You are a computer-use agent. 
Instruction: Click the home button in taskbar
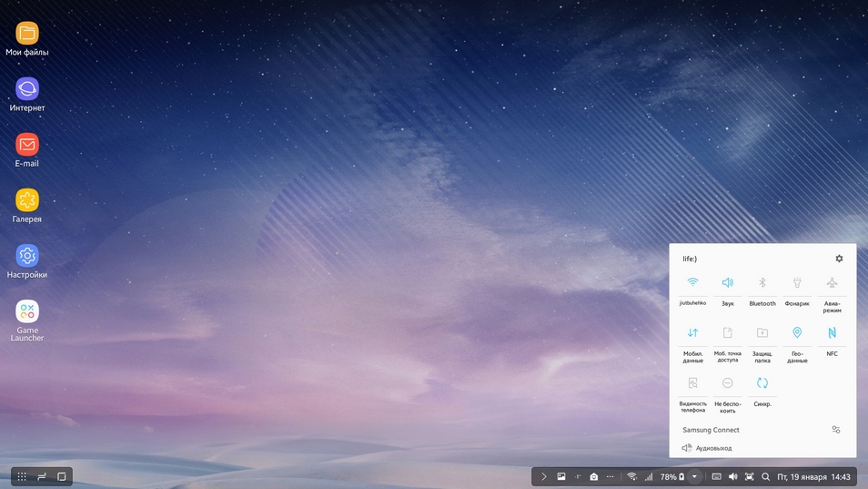point(62,476)
